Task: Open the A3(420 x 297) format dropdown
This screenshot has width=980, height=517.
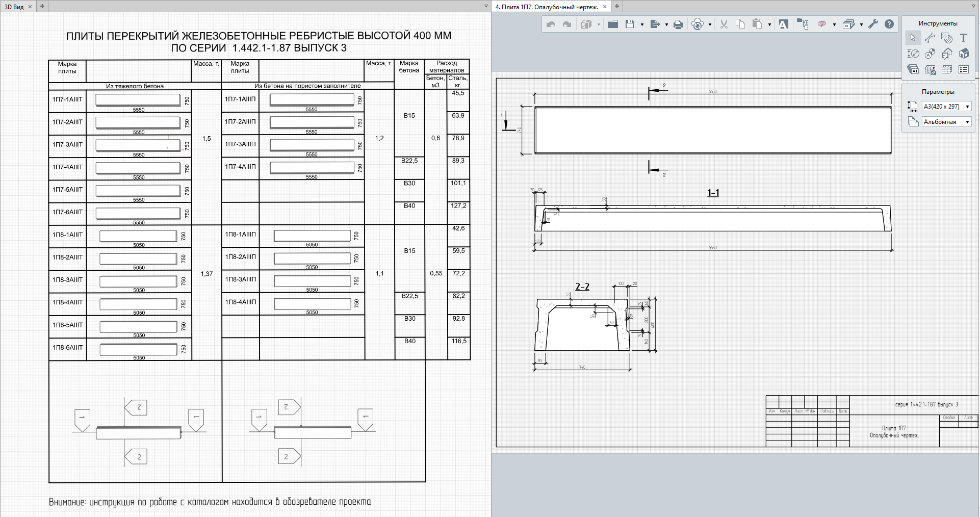Action: point(947,107)
